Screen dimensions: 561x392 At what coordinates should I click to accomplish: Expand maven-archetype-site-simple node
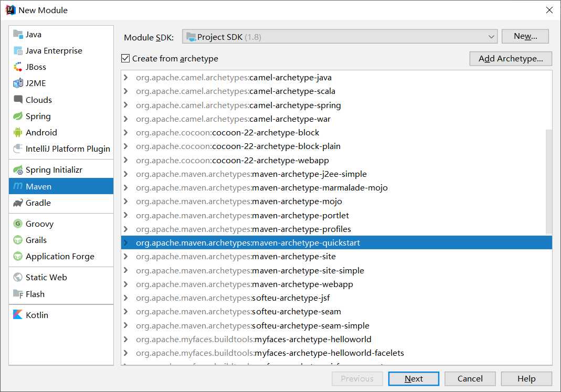pyautogui.click(x=125, y=270)
